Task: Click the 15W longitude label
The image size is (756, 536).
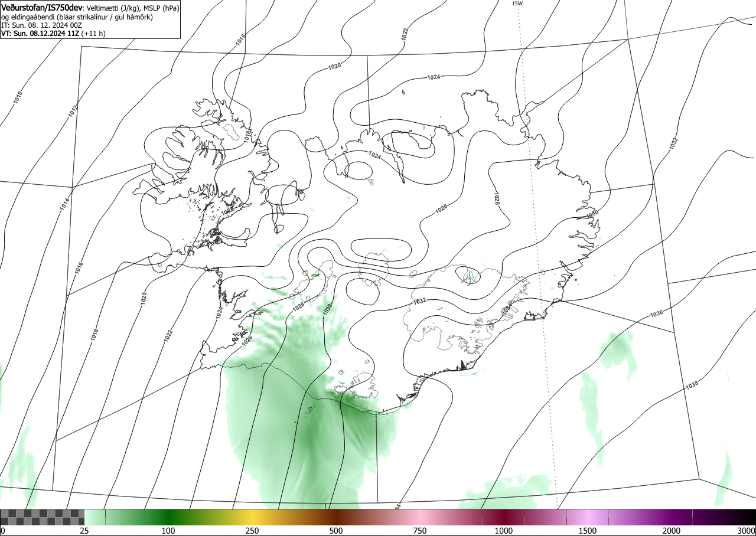Action: coord(517,4)
